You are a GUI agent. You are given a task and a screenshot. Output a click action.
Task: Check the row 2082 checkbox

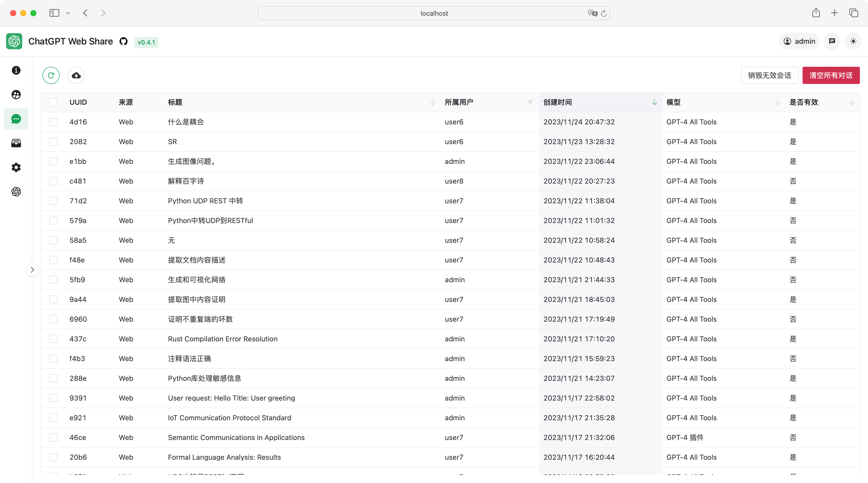click(53, 142)
